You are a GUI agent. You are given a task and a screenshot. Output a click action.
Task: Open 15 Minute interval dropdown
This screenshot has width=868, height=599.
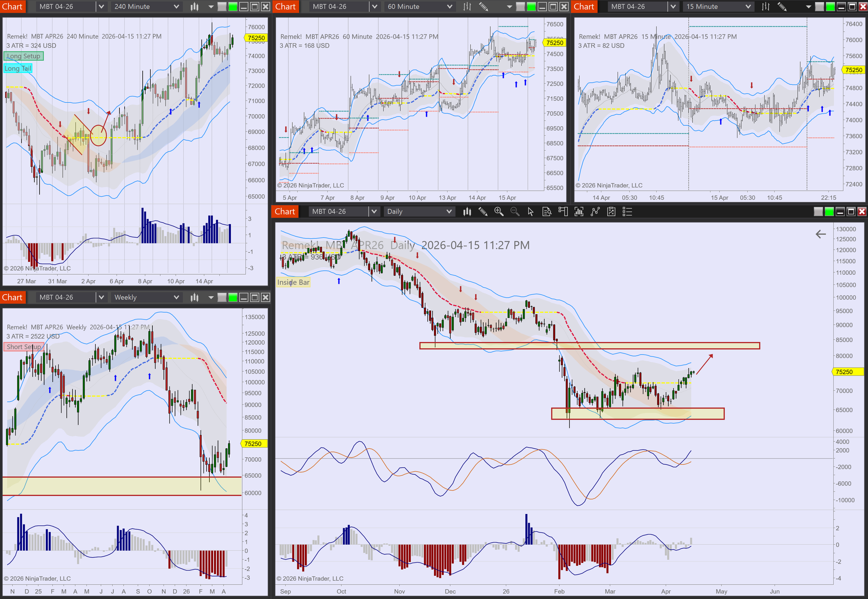(718, 6)
